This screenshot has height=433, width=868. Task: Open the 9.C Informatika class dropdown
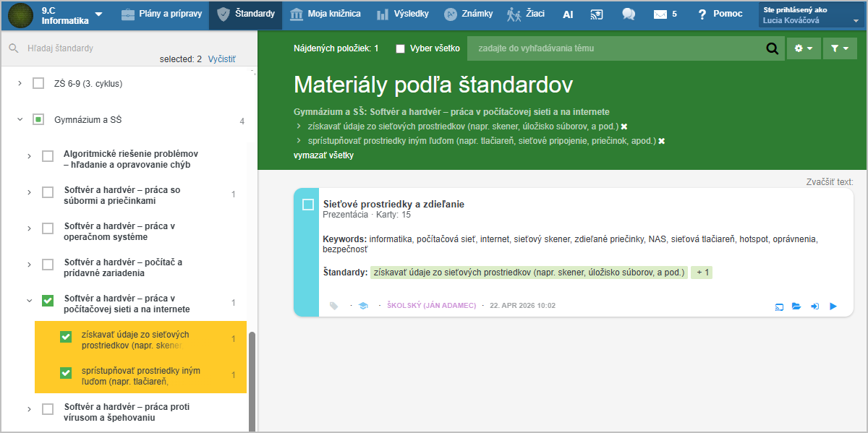[x=99, y=14]
